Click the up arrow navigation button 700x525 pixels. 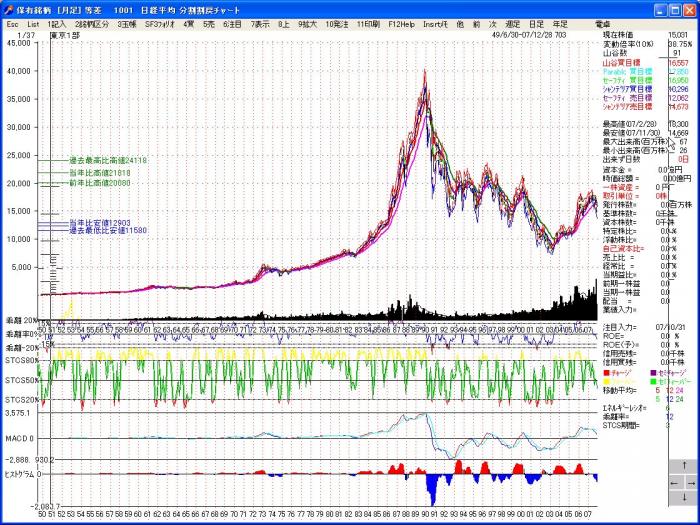tap(684, 467)
